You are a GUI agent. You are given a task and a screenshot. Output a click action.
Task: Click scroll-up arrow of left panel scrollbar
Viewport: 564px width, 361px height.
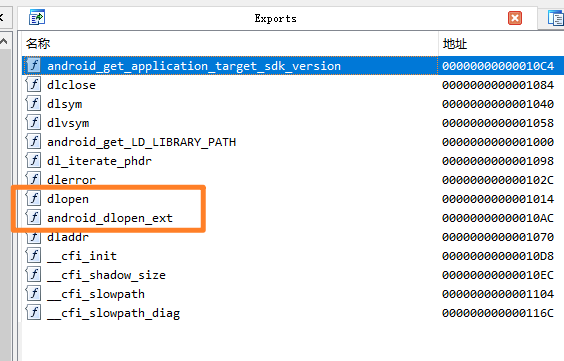tap(4, 42)
